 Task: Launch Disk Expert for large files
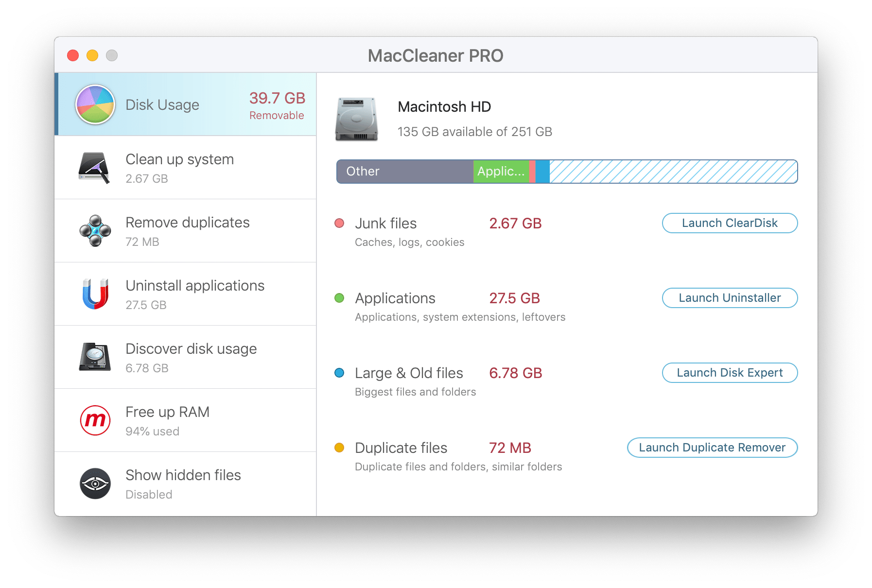pyautogui.click(x=730, y=373)
